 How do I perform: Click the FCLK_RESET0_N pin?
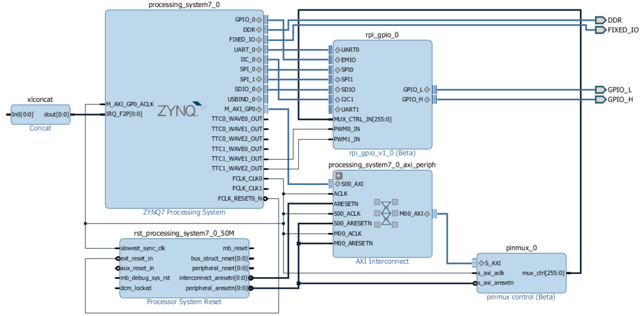coord(240,198)
